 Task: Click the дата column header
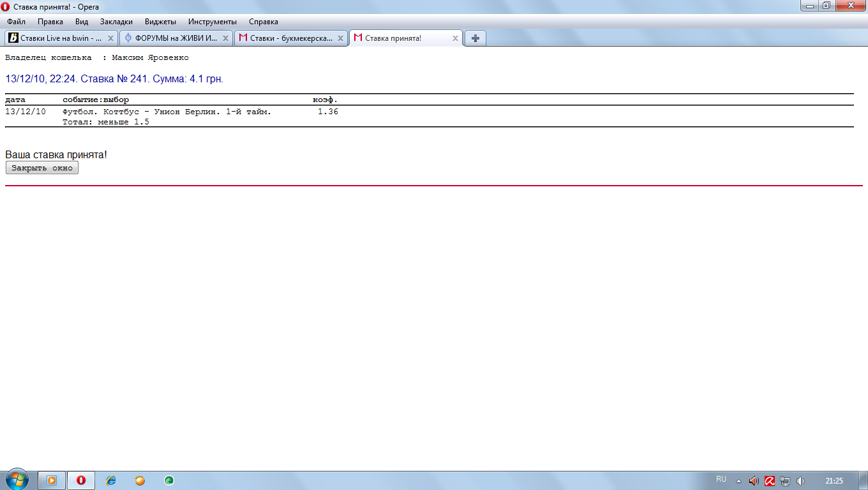(15, 100)
